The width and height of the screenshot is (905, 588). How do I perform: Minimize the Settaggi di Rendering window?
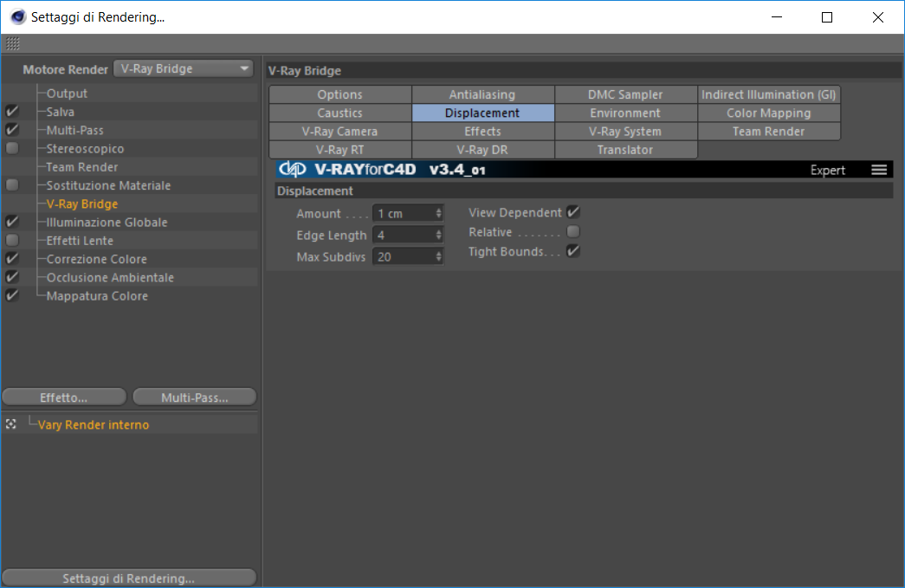tap(777, 17)
